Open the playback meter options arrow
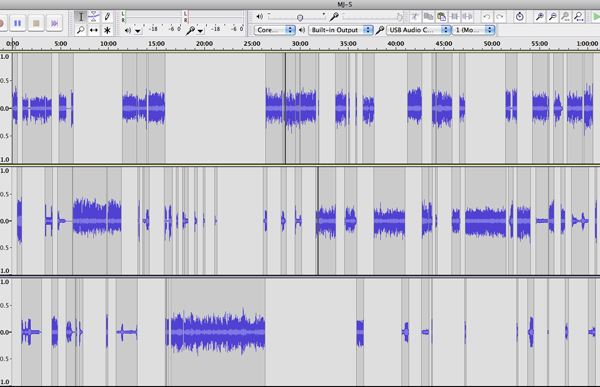The width and height of the screenshot is (600, 387). click(x=138, y=31)
